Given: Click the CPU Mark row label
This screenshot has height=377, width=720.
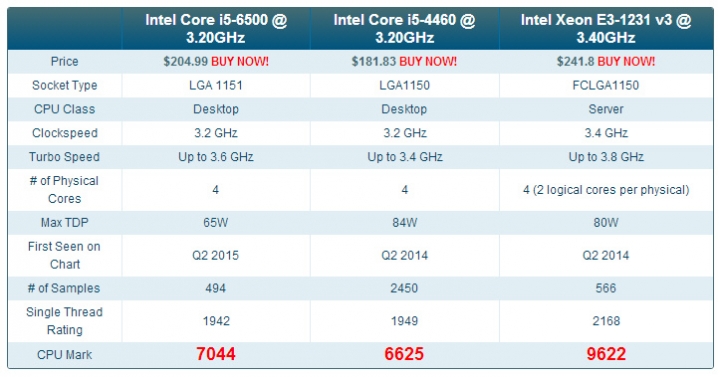Looking at the screenshot, I should pos(64,354).
